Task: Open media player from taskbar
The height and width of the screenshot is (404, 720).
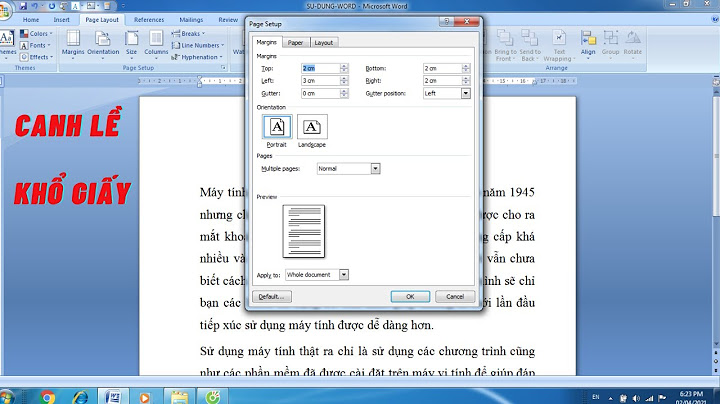Action: point(145,397)
